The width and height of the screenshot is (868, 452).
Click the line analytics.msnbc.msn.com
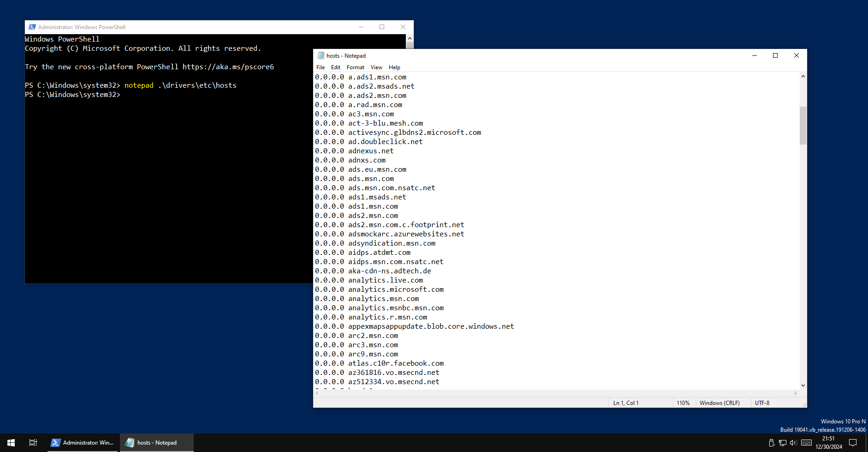coord(379,308)
